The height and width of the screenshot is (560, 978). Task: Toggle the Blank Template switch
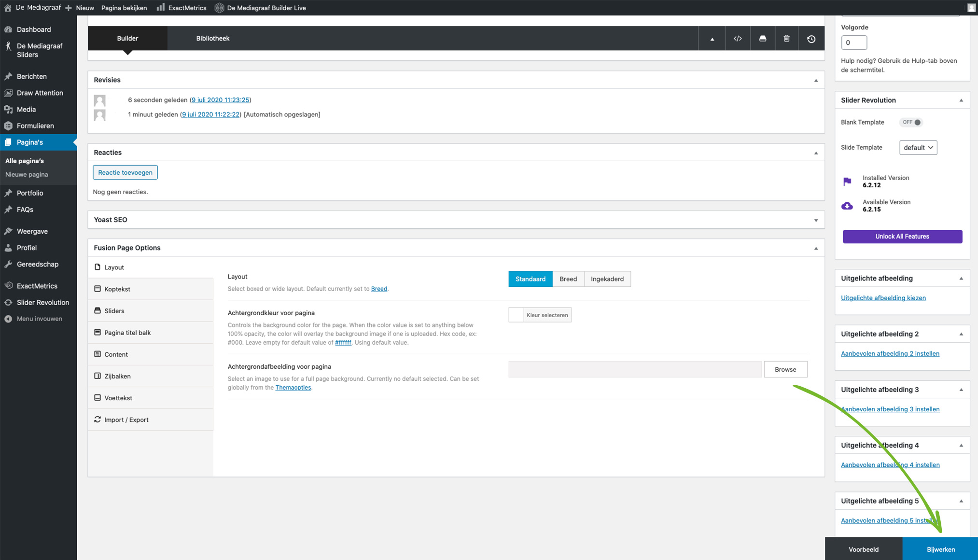point(911,122)
